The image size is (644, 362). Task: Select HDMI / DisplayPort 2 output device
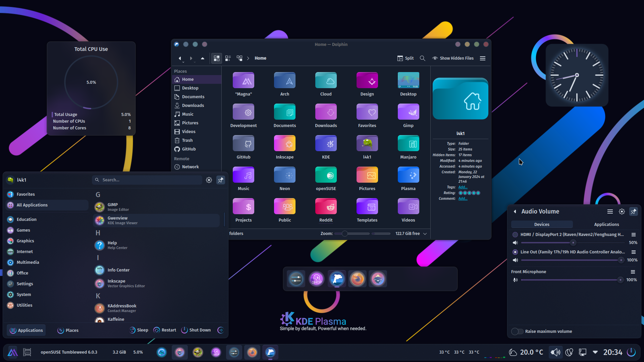[x=515, y=235]
